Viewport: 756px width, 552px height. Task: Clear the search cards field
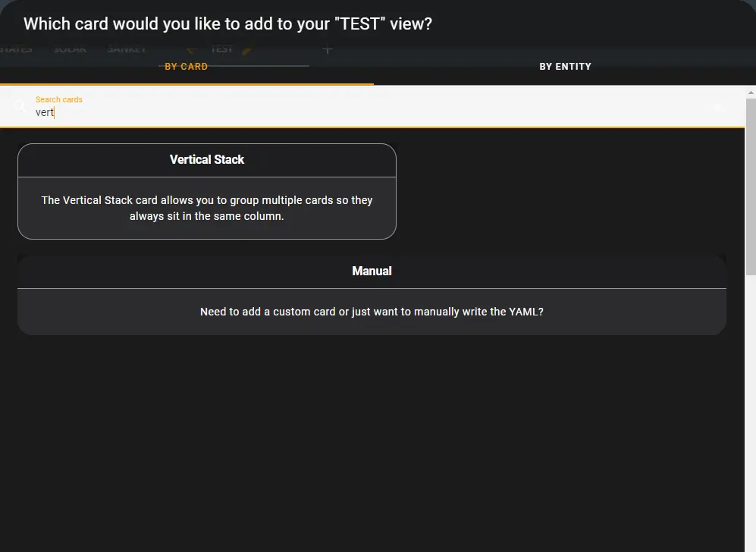(719, 107)
